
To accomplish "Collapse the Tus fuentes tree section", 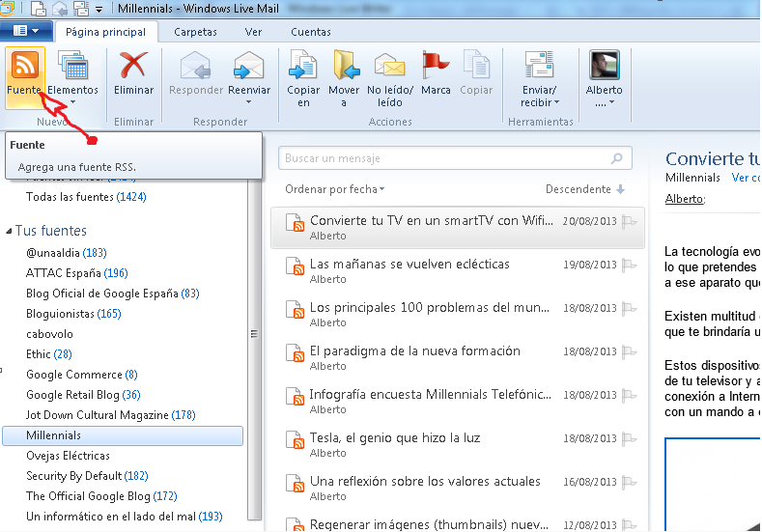I will click(9, 232).
